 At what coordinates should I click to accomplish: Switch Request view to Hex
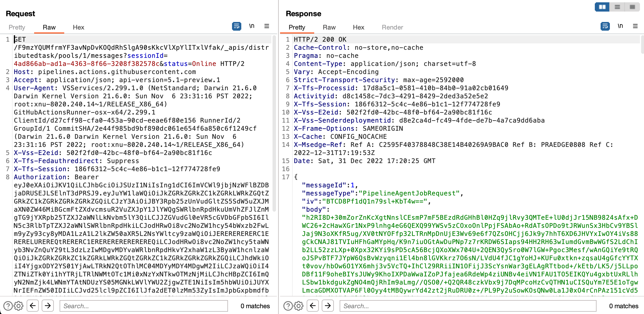click(x=78, y=27)
